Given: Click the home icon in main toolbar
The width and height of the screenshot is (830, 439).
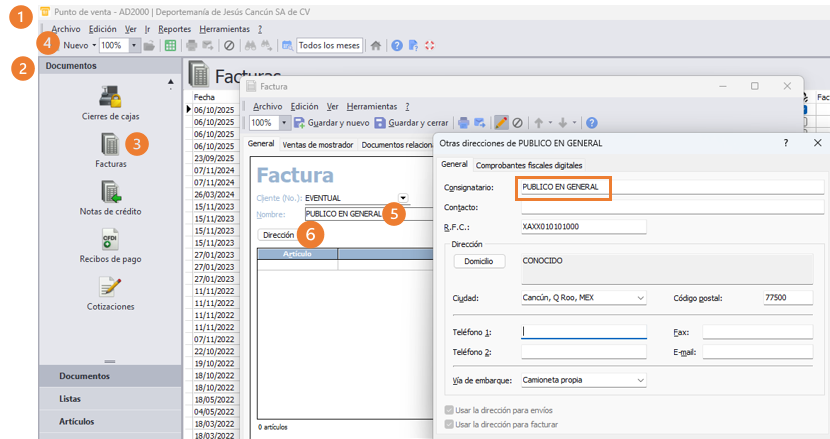Looking at the screenshot, I should 376,46.
